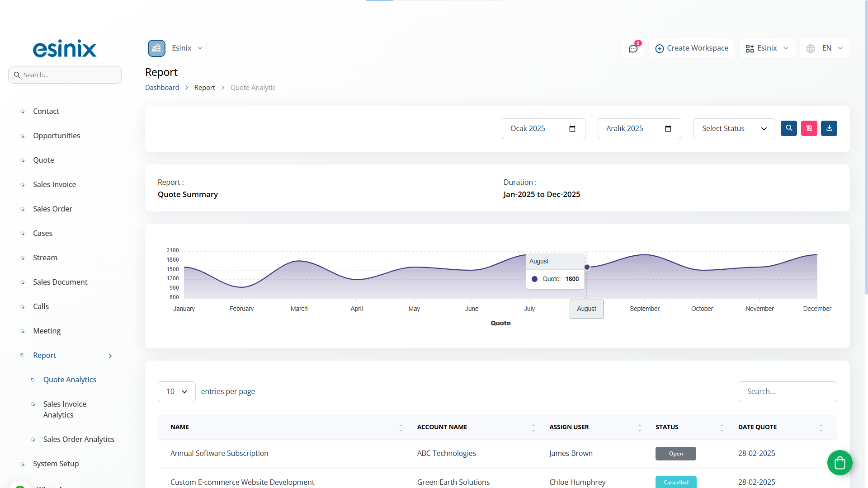
Task: Open Contact in the sidebar
Action: coord(46,111)
